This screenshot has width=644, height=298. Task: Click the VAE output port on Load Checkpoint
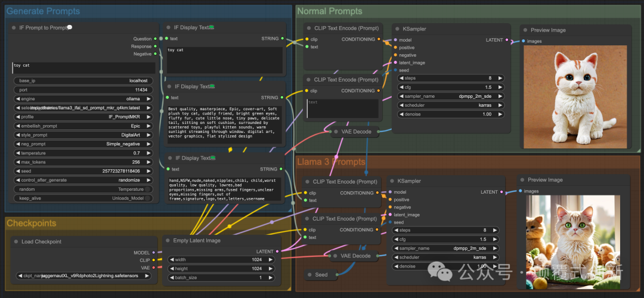pyautogui.click(x=154, y=267)
